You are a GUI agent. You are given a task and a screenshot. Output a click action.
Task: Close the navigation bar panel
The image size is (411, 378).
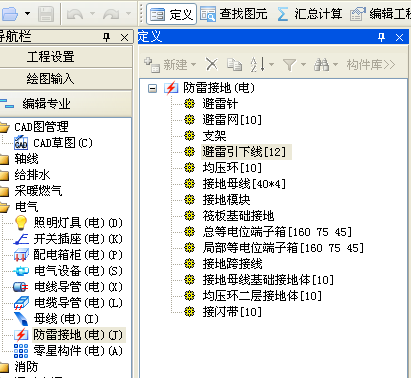click(124, 37)
